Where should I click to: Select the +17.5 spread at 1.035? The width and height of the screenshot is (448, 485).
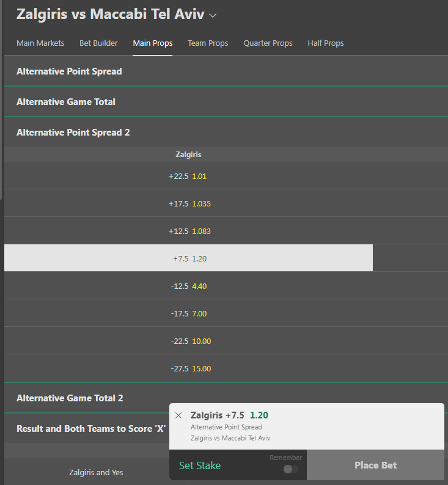[188, 203]
